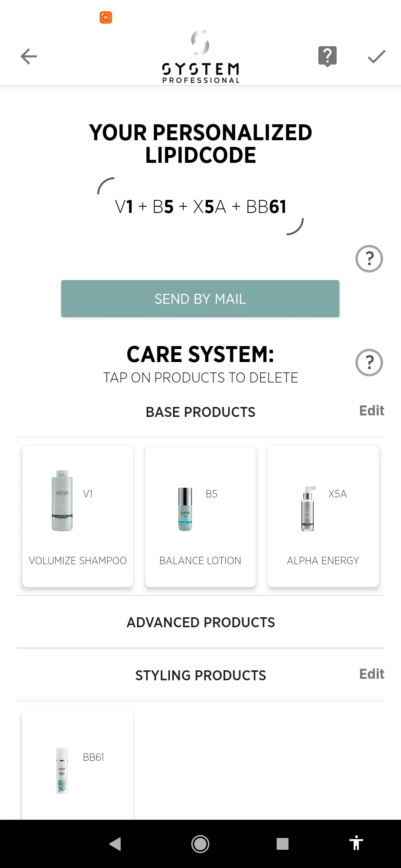Viewport: 401px width, 868px height.
Task: Edit the Styling Products list
Action: (372, 674)
